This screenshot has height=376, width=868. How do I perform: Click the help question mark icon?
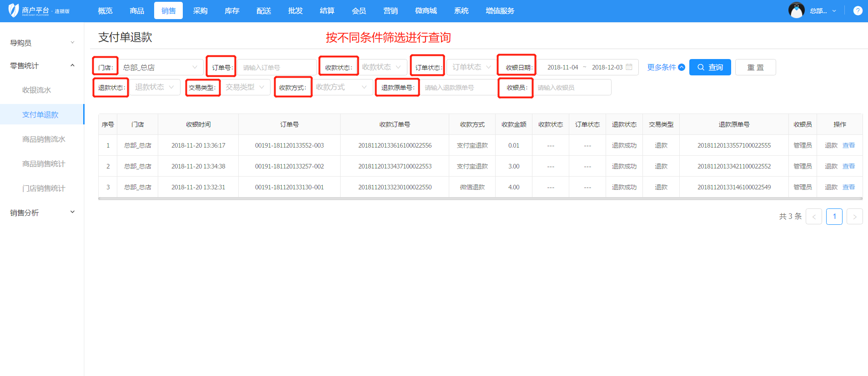tap(858, 11)
